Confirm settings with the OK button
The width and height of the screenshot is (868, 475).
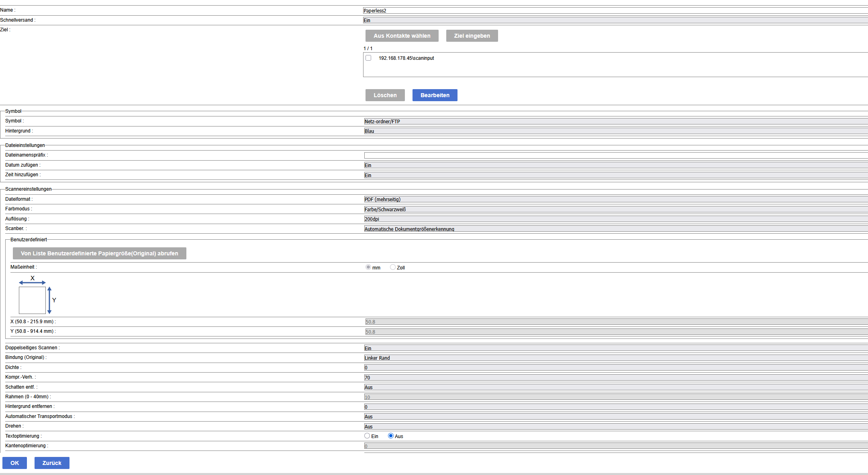[x=14, y=463]
